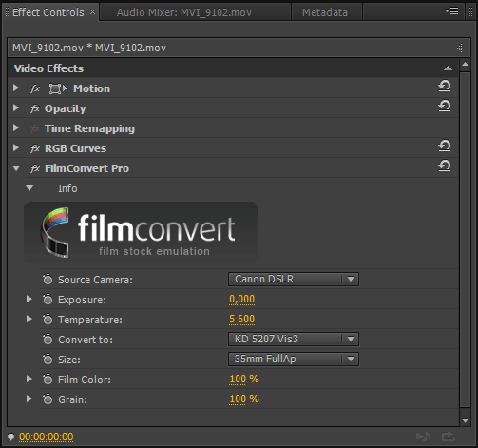Image resolution: width=478 pixels, height=448 pixels.
Task: Select the FilmConvert Pro effect name
Action: 86,168
